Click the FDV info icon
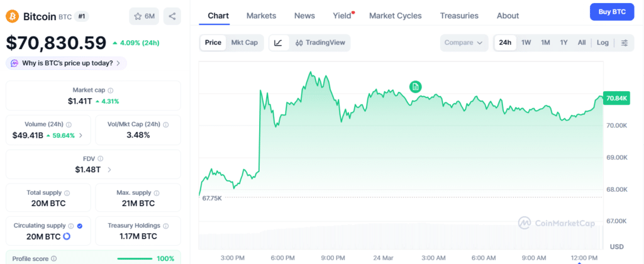Screen dimensions: 644x264 click(x=100, y=158)
